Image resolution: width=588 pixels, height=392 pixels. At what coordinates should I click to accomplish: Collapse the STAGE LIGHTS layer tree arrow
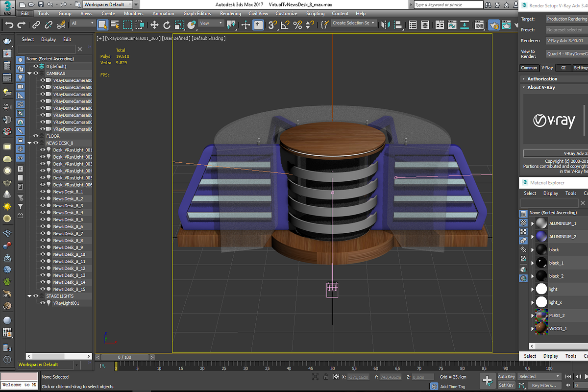point(29,296)
